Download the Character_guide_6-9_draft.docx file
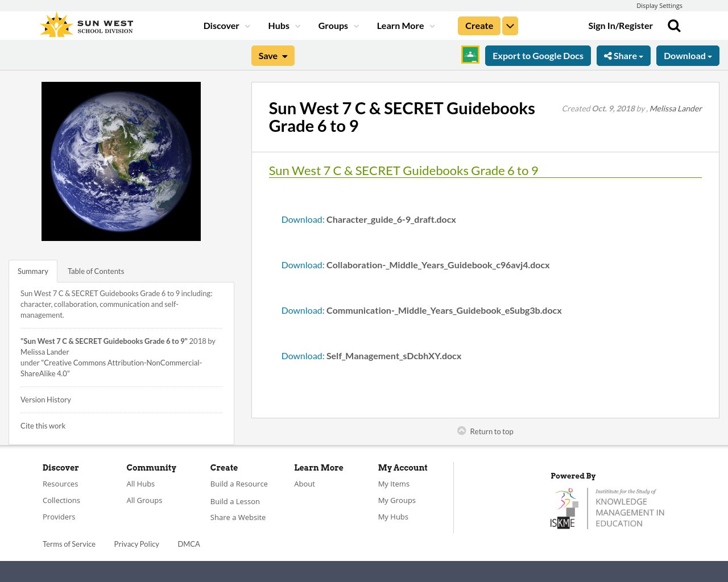Image resolution: width=728 pixels, height=582 pixels. coord(303,219)
